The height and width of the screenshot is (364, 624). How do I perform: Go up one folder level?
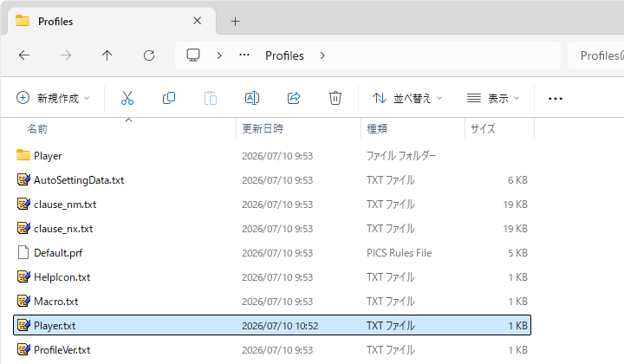(107, 55)
